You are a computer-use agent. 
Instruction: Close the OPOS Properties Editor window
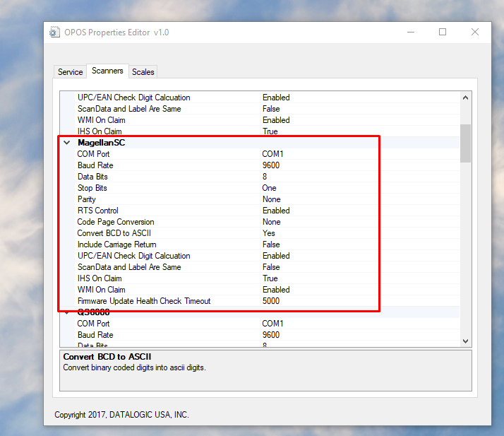475,32
